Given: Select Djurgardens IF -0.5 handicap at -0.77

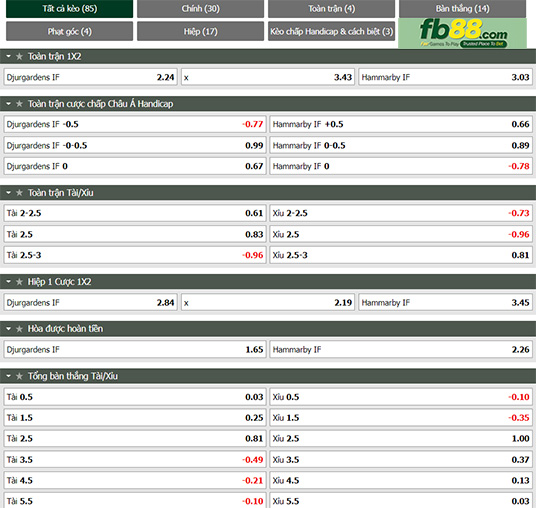Looking at the screenshot, I should [x=135, y=124].
